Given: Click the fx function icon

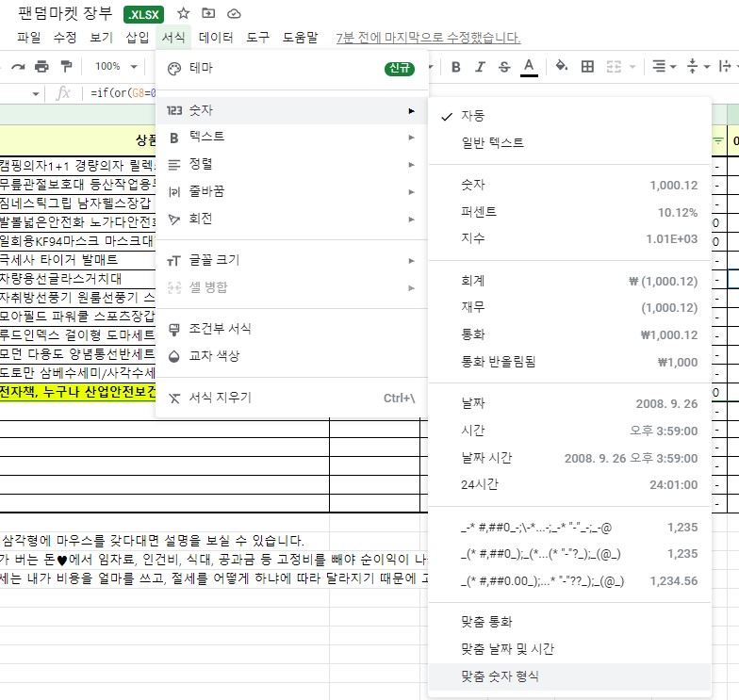Looking at the screenshot, I should (x=63, y=92).
